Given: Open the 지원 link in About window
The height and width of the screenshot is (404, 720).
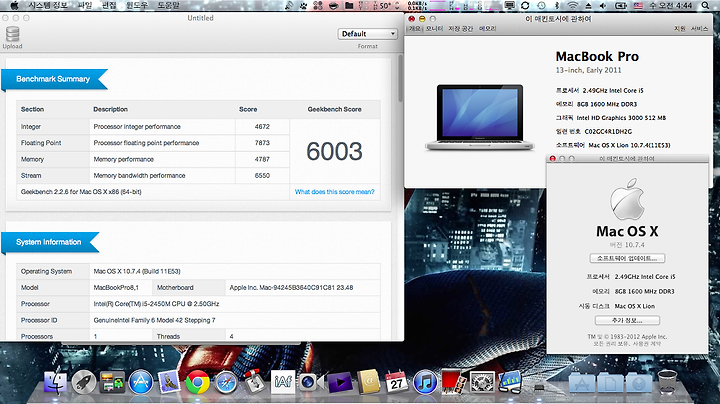Looking at the screenshot, I should coord(680,28).
